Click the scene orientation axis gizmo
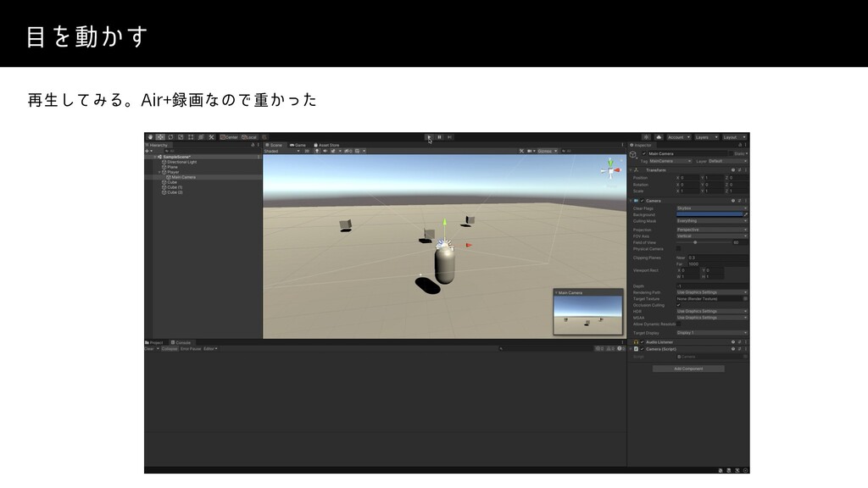The width and height of the screenshot is (868, 488). (611, 170)
